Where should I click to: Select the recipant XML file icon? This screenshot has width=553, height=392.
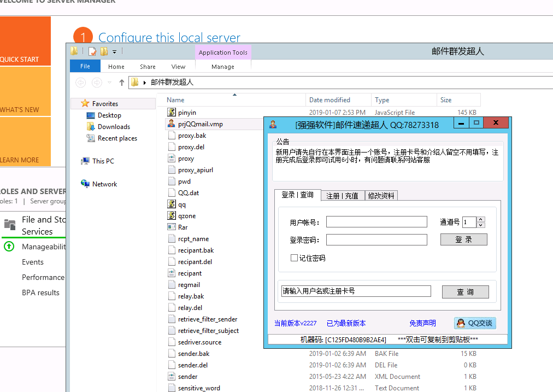[x=172, y=273]
